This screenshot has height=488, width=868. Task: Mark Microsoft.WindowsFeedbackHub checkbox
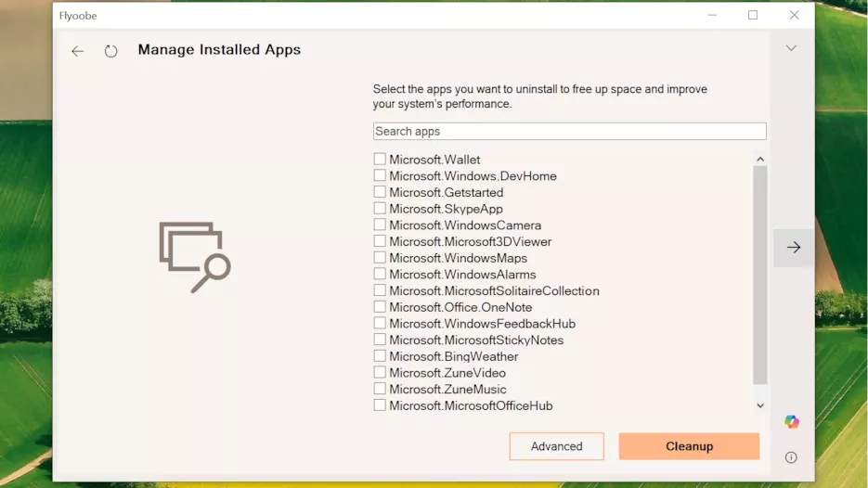coord(380,324)
